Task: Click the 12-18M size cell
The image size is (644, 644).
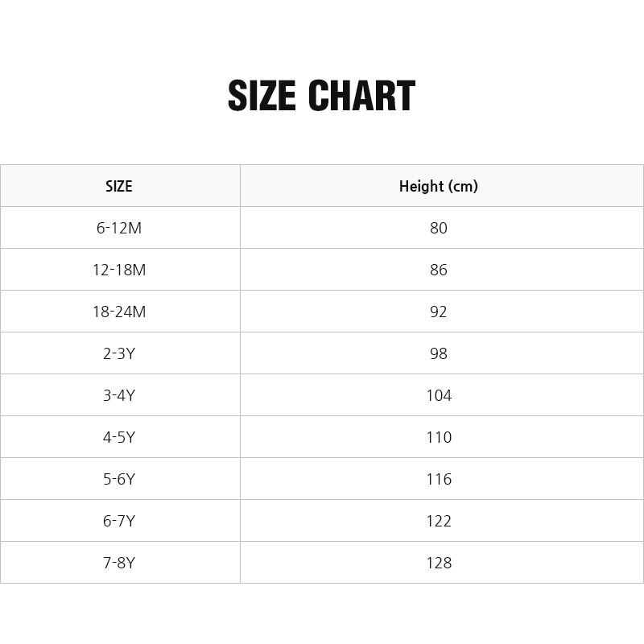Action: click(x=119, y=270)
